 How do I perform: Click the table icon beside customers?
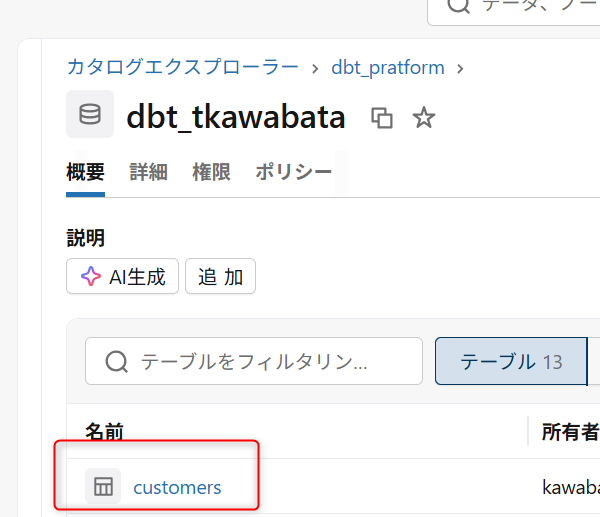[x=102, y=487]
